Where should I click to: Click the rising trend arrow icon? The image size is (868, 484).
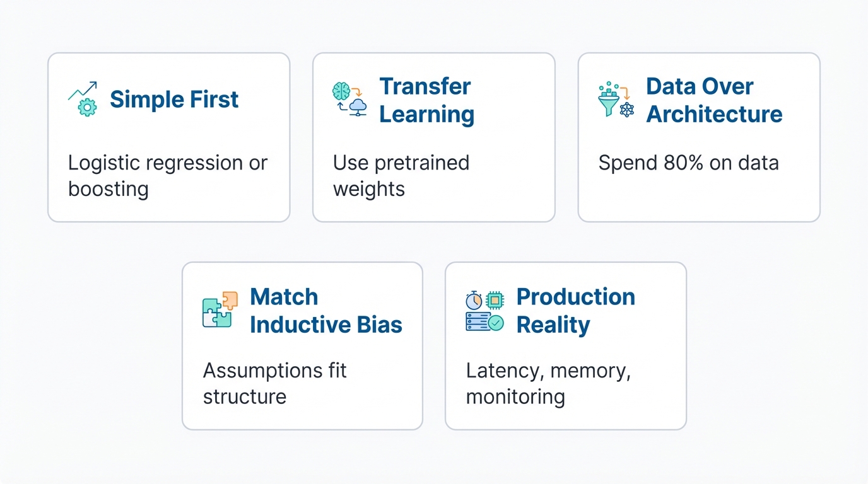[81, 91]
